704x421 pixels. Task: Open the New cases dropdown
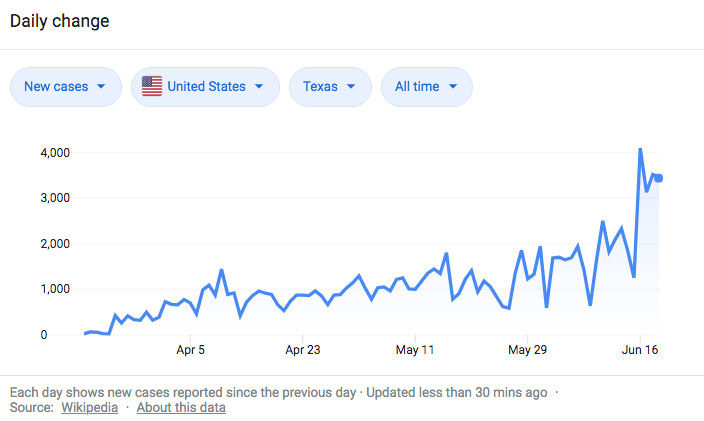point(65,87)
